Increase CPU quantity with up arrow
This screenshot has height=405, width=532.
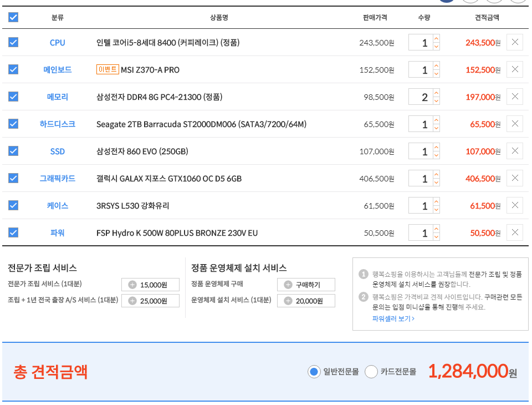click(436, 38)
